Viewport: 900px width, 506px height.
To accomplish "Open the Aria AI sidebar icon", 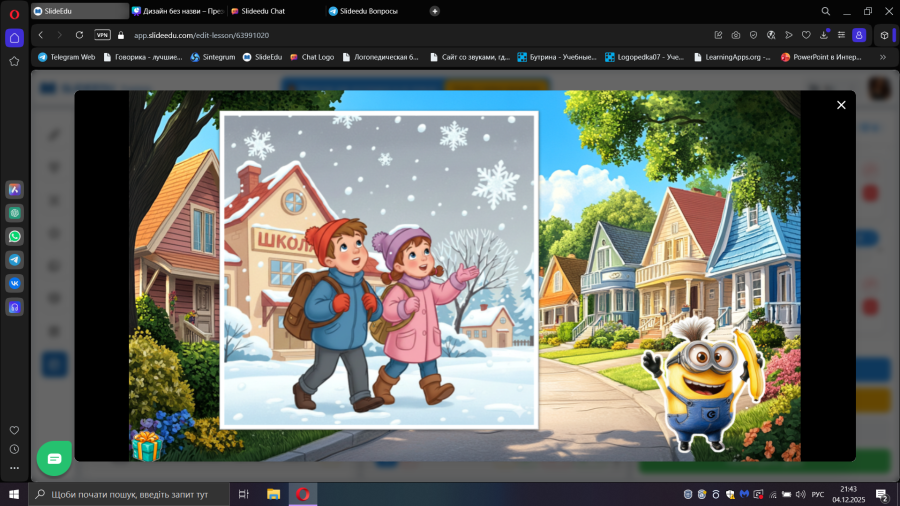I will [x=15, y=190].
